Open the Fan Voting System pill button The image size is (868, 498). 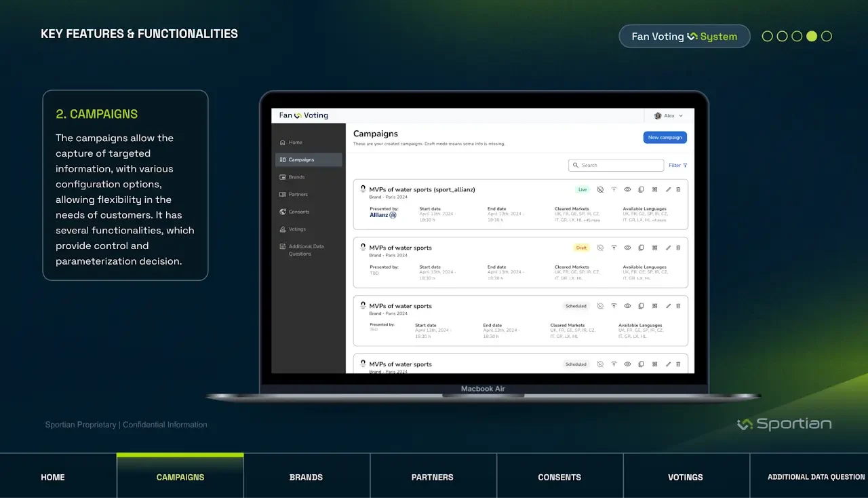pos(684,37)
